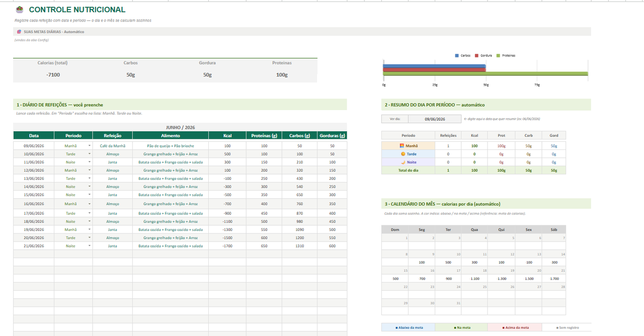Screen dimensions: 644x336
Task: Open Período dropdown arrow for 14/06/2026
Action: [x=90, y=186]
